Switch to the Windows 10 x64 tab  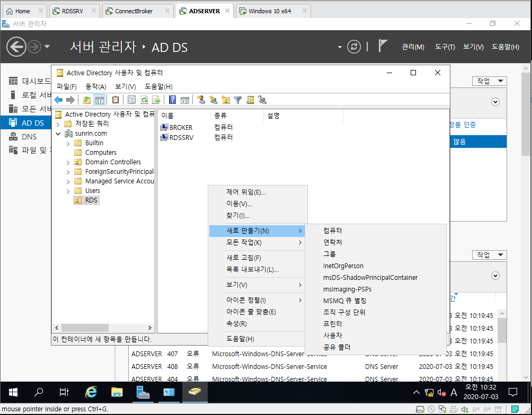[273, 11]
